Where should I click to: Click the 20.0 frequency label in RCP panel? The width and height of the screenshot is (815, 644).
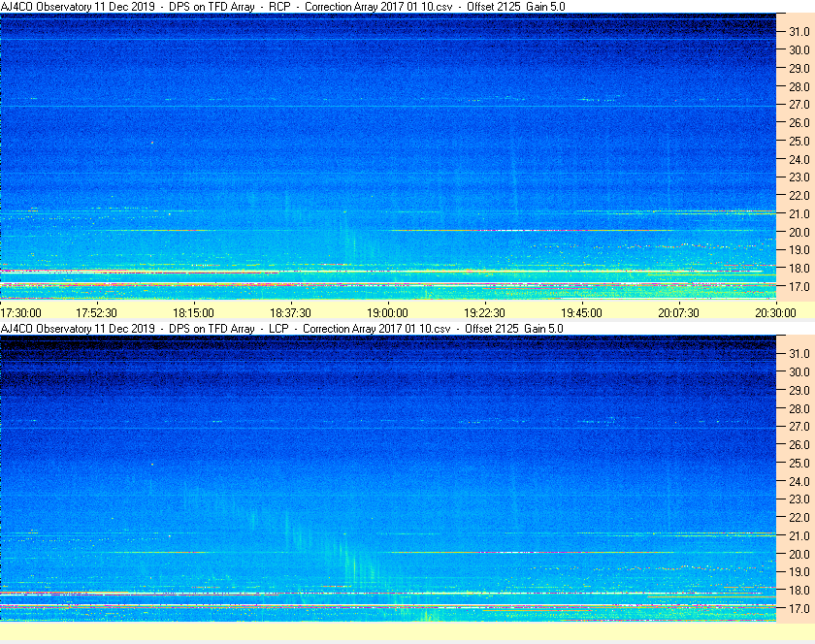pyautogui.click(x=799, y=232)
